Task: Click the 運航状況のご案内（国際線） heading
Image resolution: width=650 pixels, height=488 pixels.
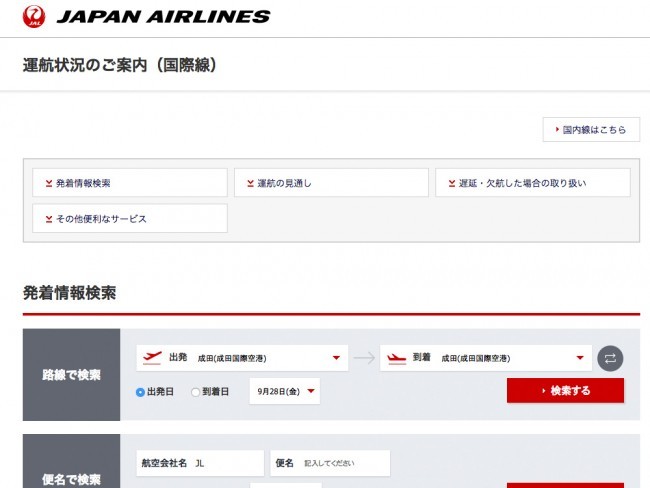Action: (120, 65)
